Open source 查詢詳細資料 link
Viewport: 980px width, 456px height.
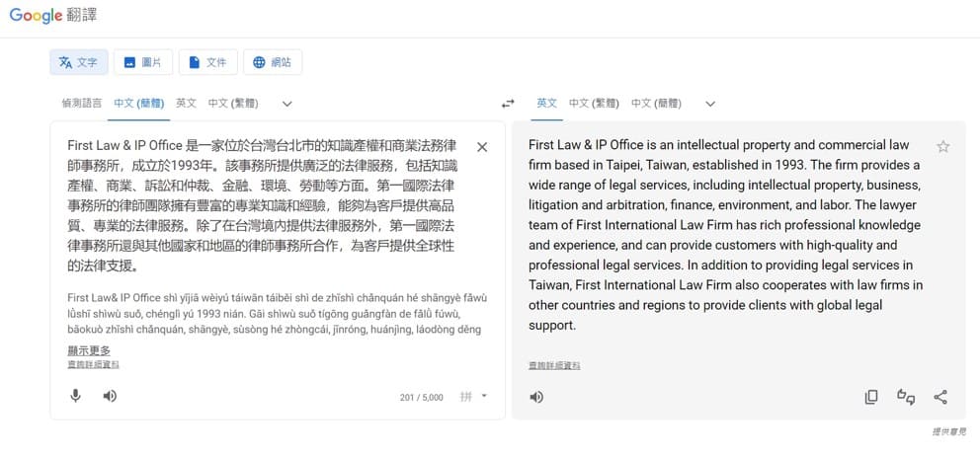pyautogui.click(x=93, y=365)
